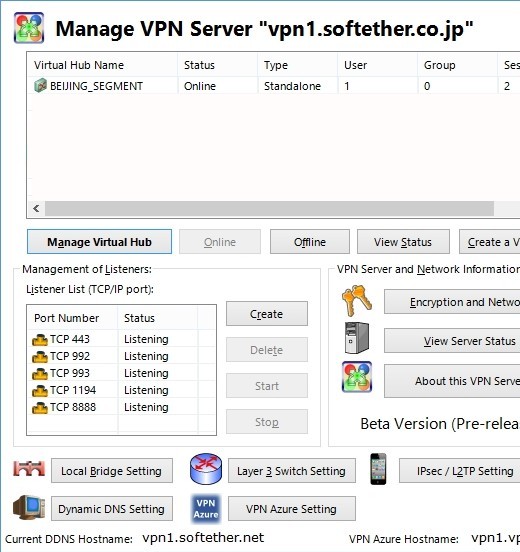520x552 pixels.
Task: Click the VPN Azure Hostname label
Action: click(404, 539)
